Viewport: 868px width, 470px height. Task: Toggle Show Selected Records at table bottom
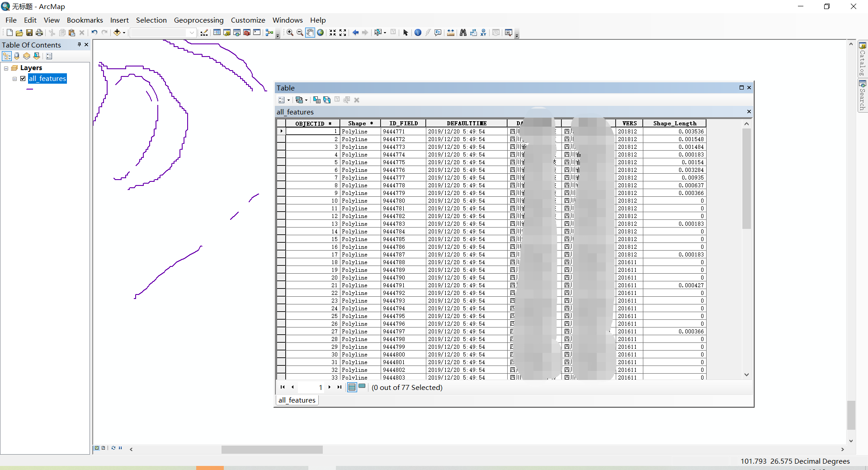coord(362,387)
